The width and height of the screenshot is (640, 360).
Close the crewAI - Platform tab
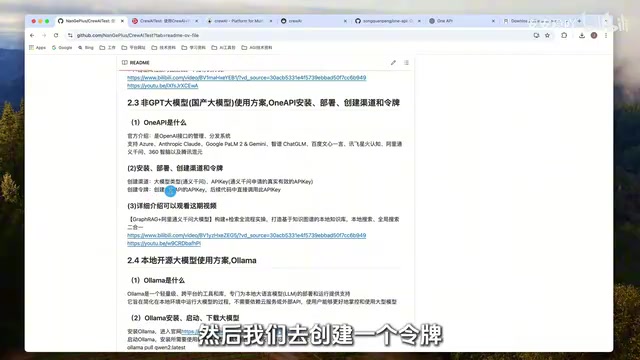coord(271,21)
